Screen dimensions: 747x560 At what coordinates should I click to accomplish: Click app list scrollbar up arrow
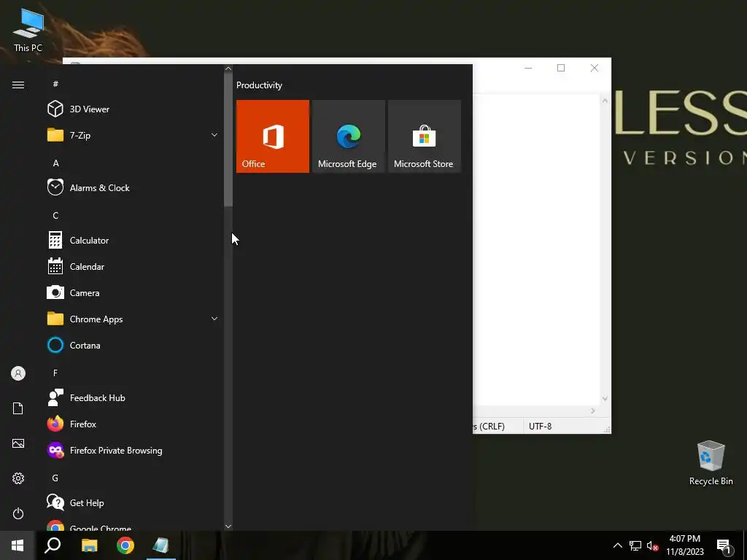click(228, 69)
